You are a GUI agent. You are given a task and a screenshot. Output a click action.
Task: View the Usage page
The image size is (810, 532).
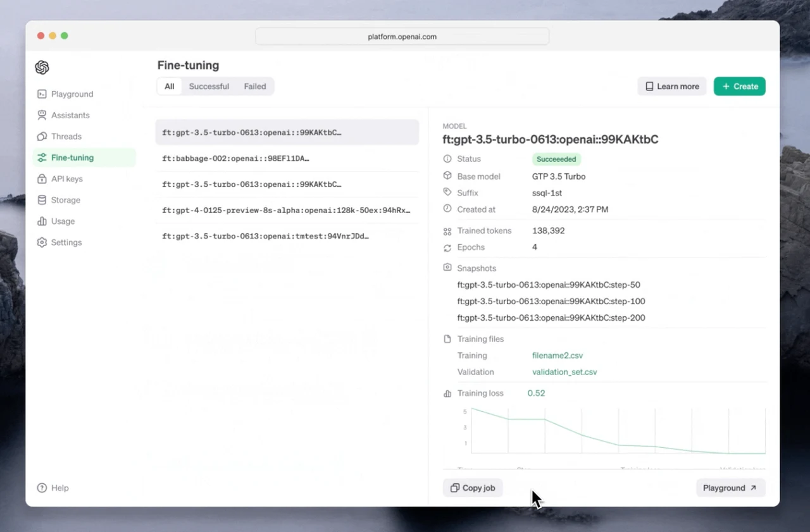[x=63, y=221]
